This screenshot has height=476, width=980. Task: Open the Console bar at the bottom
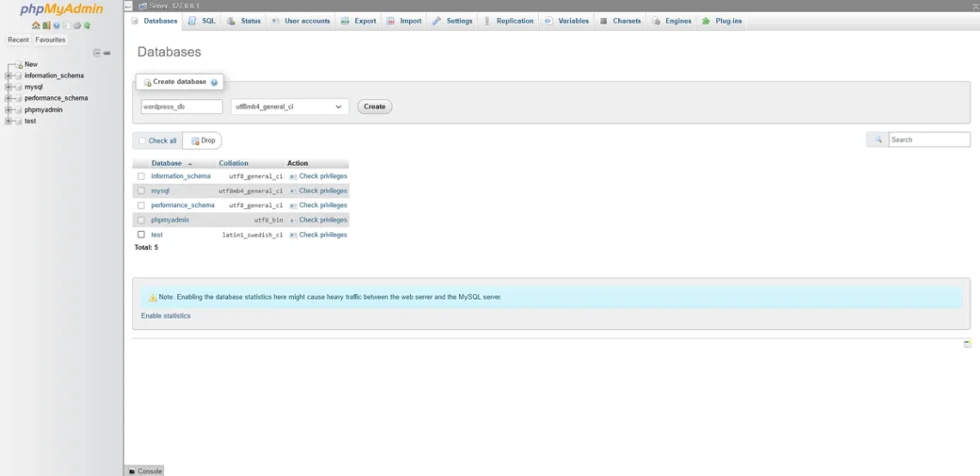point(144,472)
